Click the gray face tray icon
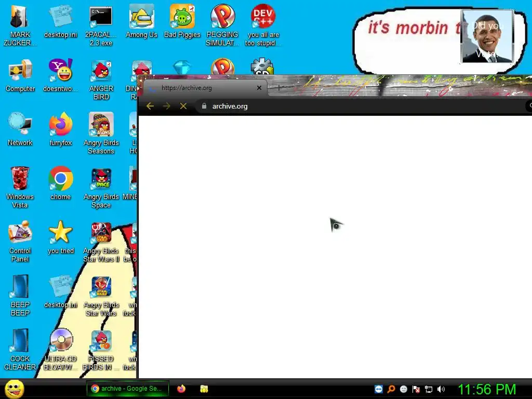532x399 pixels. (x=403, y=389)
